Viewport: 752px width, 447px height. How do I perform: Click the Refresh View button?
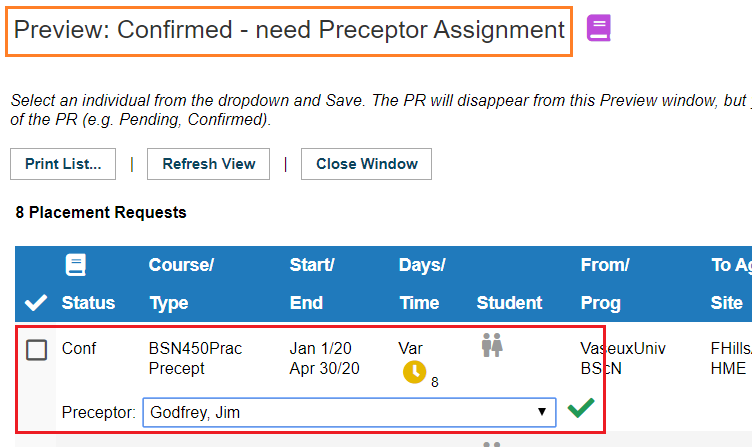209,164
